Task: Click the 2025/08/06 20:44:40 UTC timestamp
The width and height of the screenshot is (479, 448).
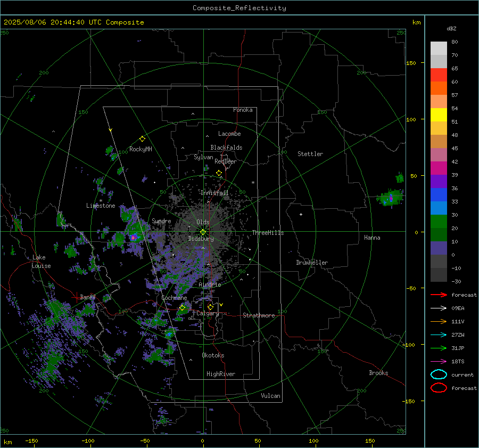Action: coord(73,22)
